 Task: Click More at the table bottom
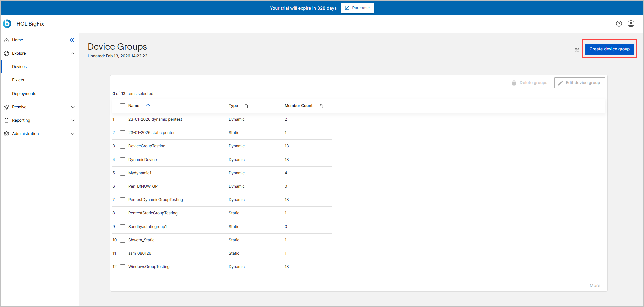(x=595, y=286)
